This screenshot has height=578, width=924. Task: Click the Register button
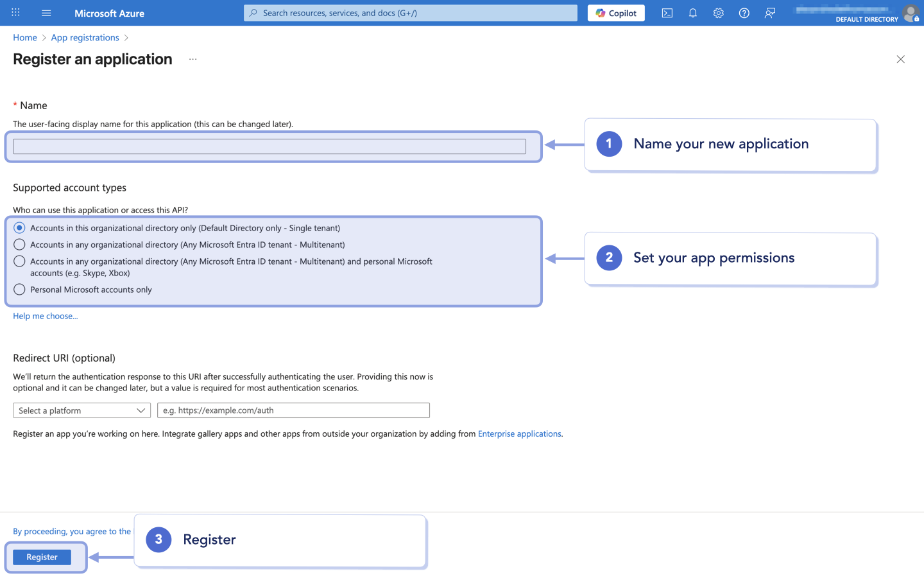42,557
